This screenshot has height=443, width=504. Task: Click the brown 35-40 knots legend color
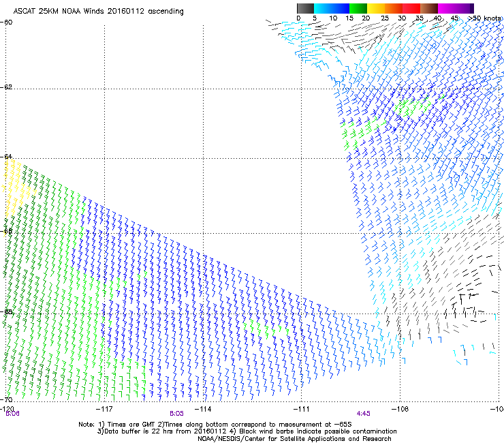429,8
